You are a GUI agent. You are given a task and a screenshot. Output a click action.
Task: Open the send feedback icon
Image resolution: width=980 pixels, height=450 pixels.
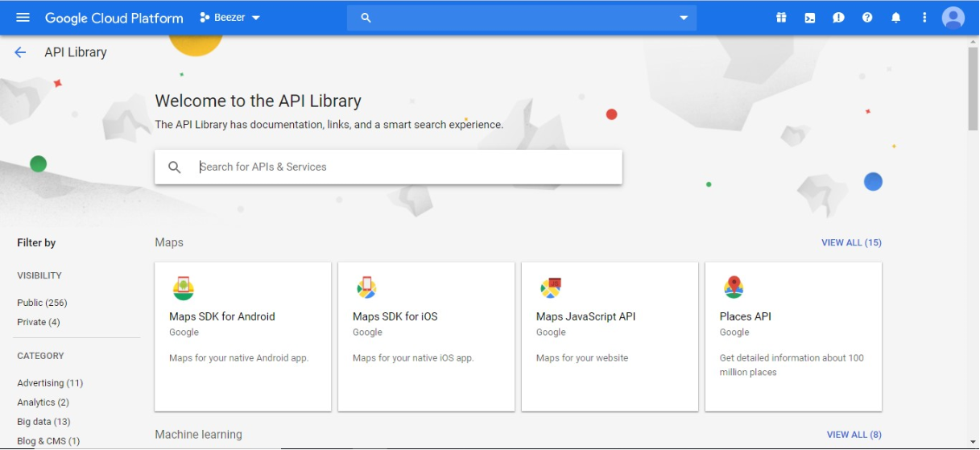click(838, 18)
